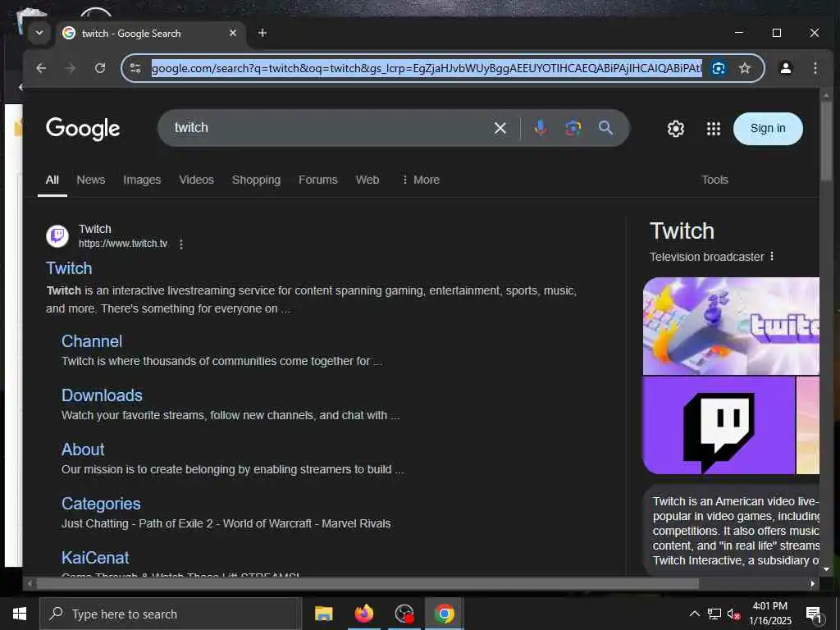
Task: Click the Twitch favicon in first result
Action: point(57,235)
